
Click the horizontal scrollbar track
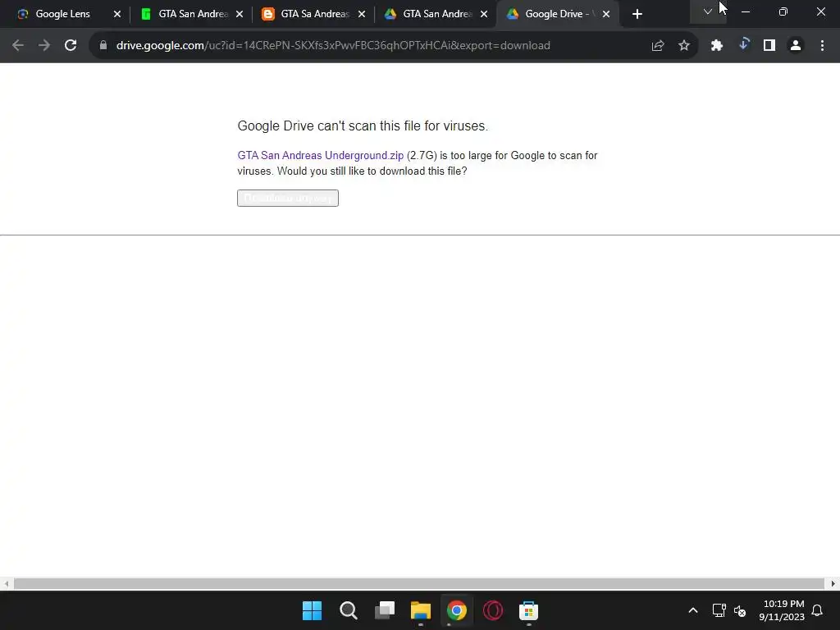(x=419, y=583)
